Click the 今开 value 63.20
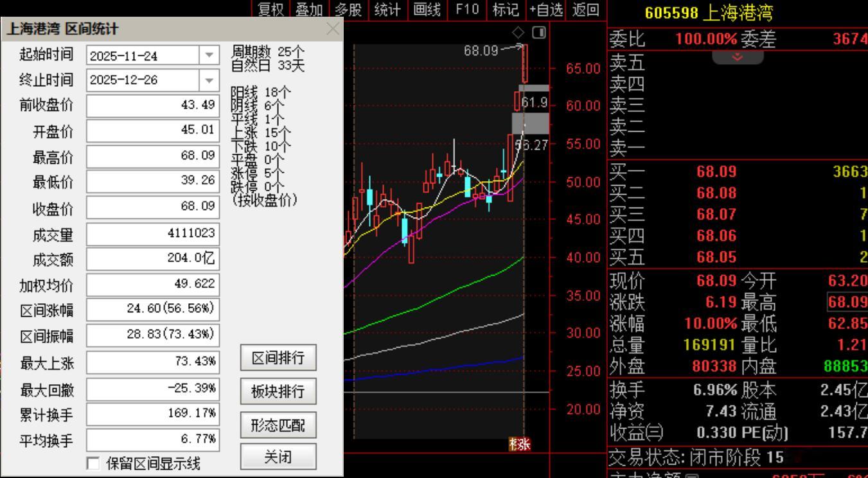The width and height of the screenshot is (868, 478). pyautogui.click(x=848, y=281)
